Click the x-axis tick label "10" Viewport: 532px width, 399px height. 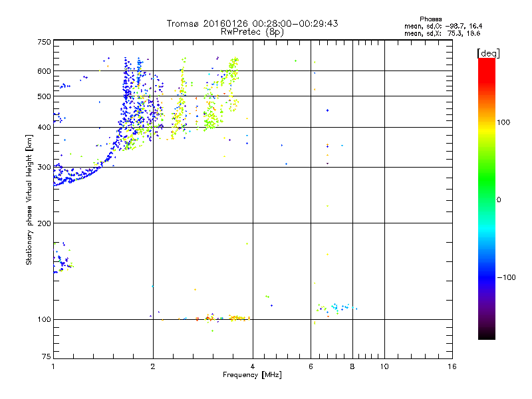(x=384, y=366)
